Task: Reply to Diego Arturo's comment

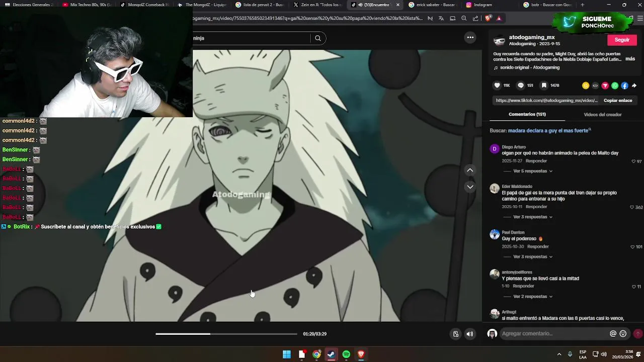Action: (x=536, y=161)
